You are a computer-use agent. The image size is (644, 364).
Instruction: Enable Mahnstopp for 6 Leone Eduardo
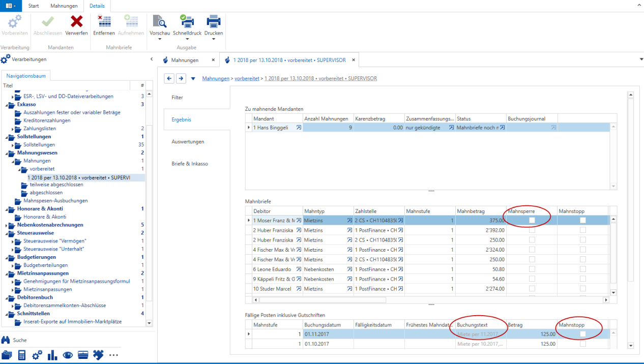click(583, 269)
